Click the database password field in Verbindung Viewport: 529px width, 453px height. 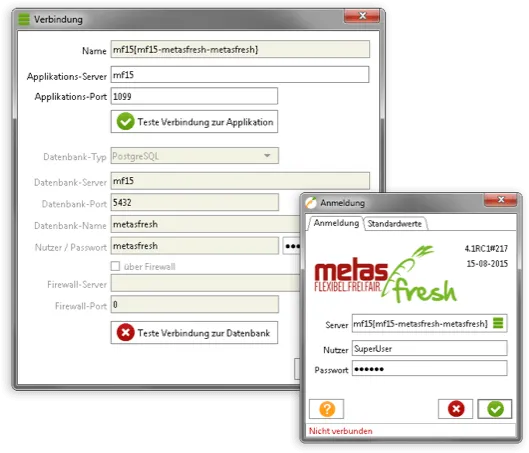pos(291,246)
